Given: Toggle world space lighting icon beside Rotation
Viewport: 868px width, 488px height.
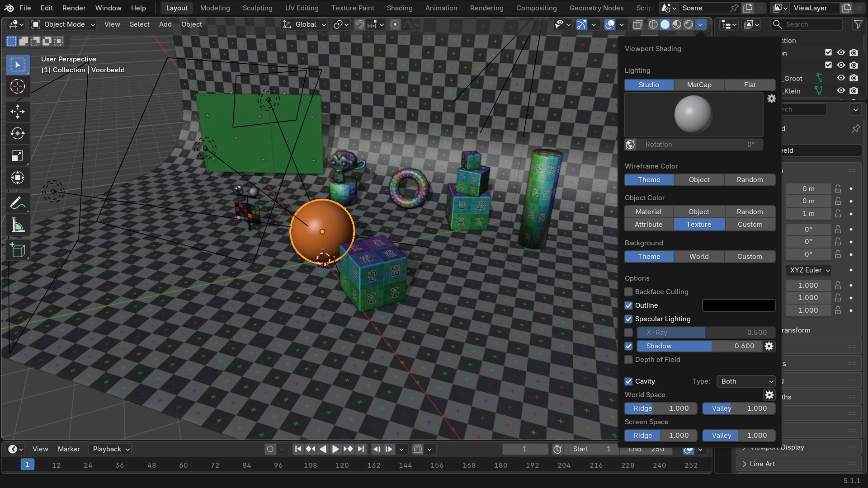Looking at the screenshot, I should point(630,145).
